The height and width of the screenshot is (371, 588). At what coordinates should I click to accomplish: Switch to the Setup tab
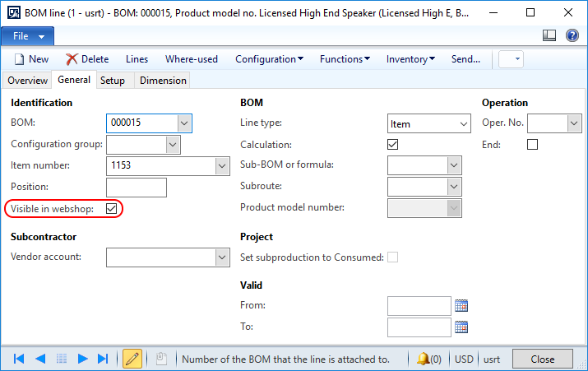113,81
